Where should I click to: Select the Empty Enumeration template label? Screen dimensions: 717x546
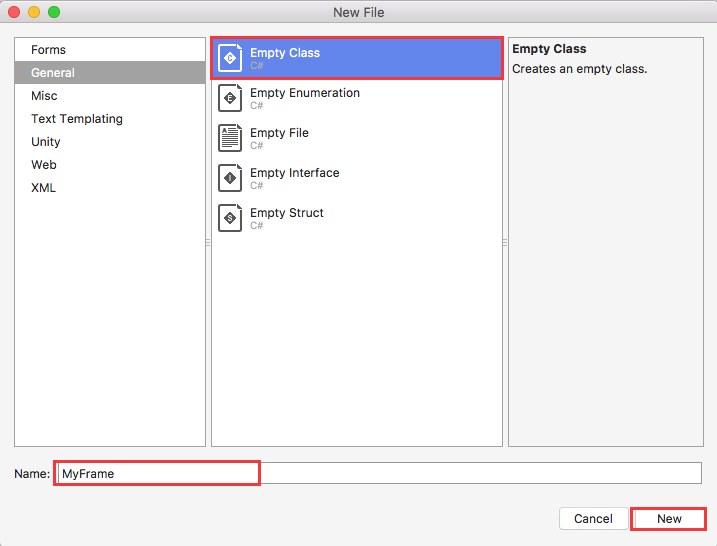pyautogui.click(x=305, y=93)
